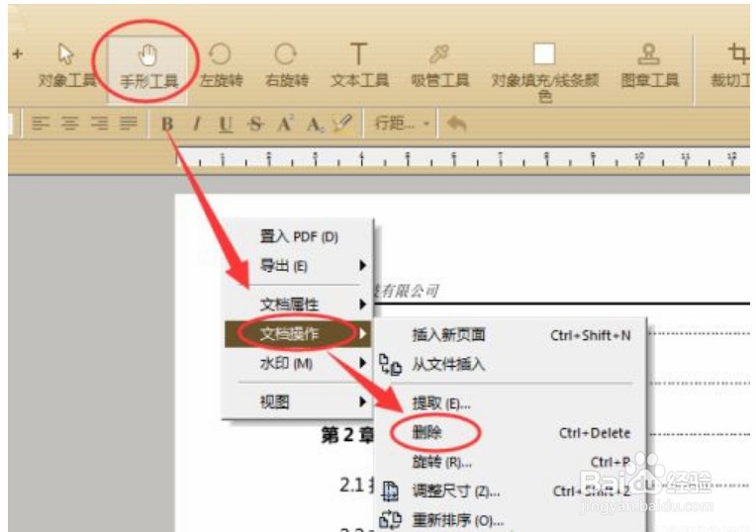Expand the 水印 (M) submenu
756x532 pixels.
[298, 363]
